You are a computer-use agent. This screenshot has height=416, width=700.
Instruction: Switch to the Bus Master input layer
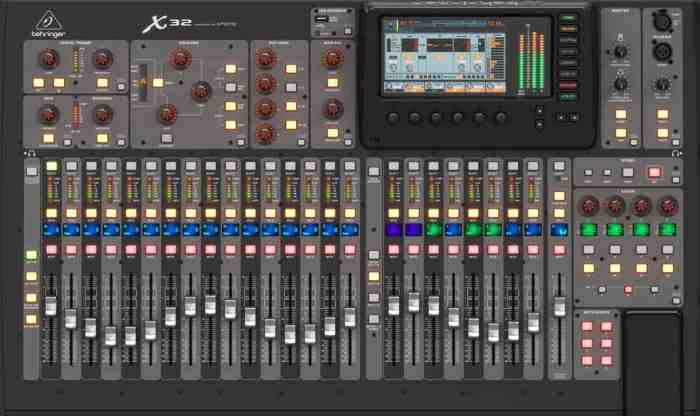(x=31, y=320)
